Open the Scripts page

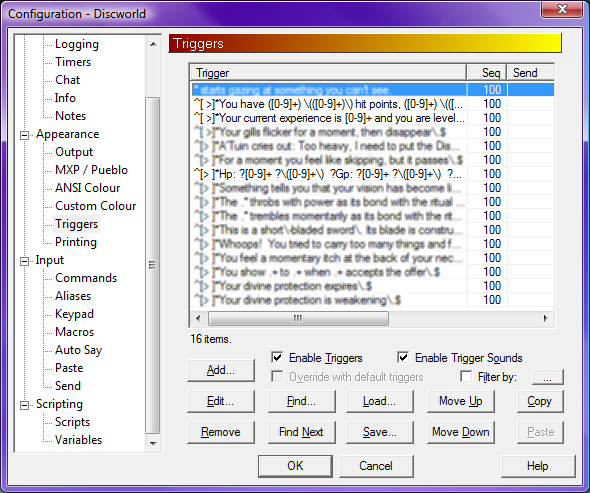(72, 422)
